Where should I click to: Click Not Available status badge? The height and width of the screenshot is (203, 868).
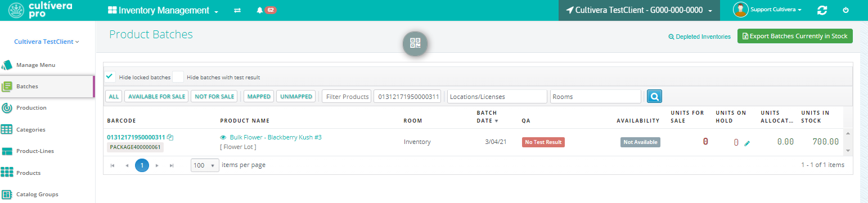[640, 142]
